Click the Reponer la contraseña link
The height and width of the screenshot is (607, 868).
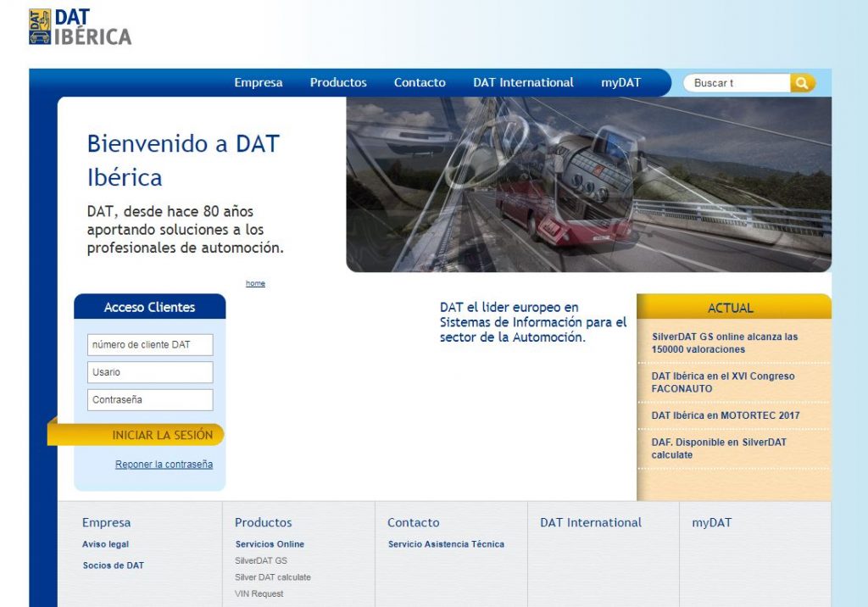coord(164,464)
